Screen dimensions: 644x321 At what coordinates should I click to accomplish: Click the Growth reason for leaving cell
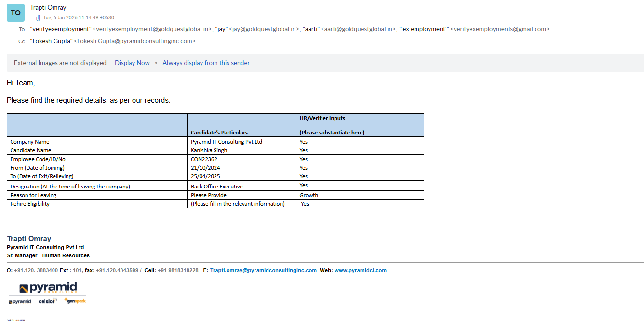coord(309,195)
